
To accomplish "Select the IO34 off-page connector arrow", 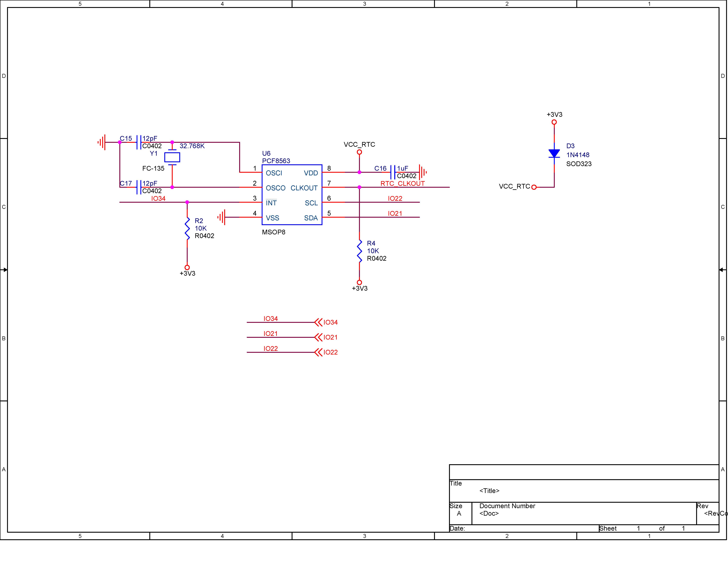I will [x=319, y=322].
